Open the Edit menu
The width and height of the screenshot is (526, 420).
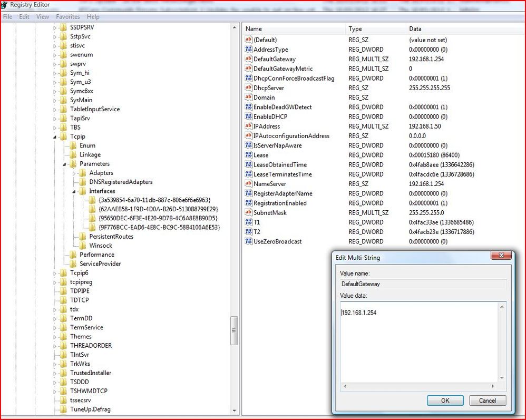pyautogui.click(x=24, y=16)
